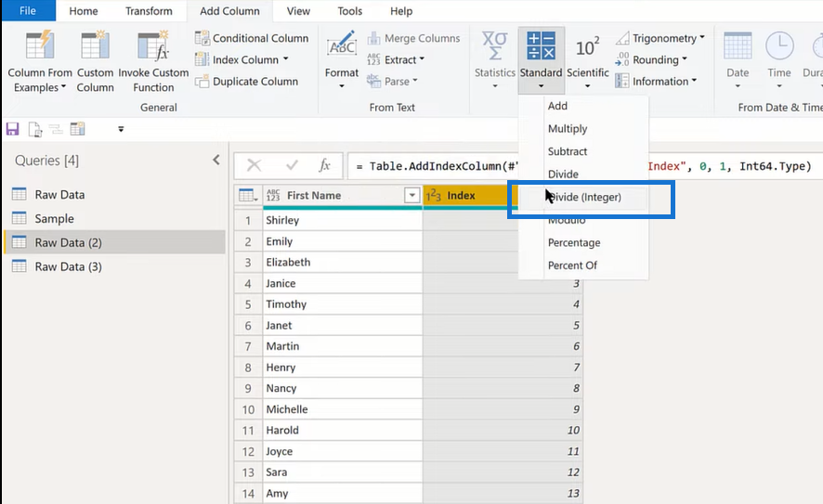Image resolution: width=823 pixels, height=504 pixels.
Task: Choose Multiply from the Standard menu
Action: [583, 128]
